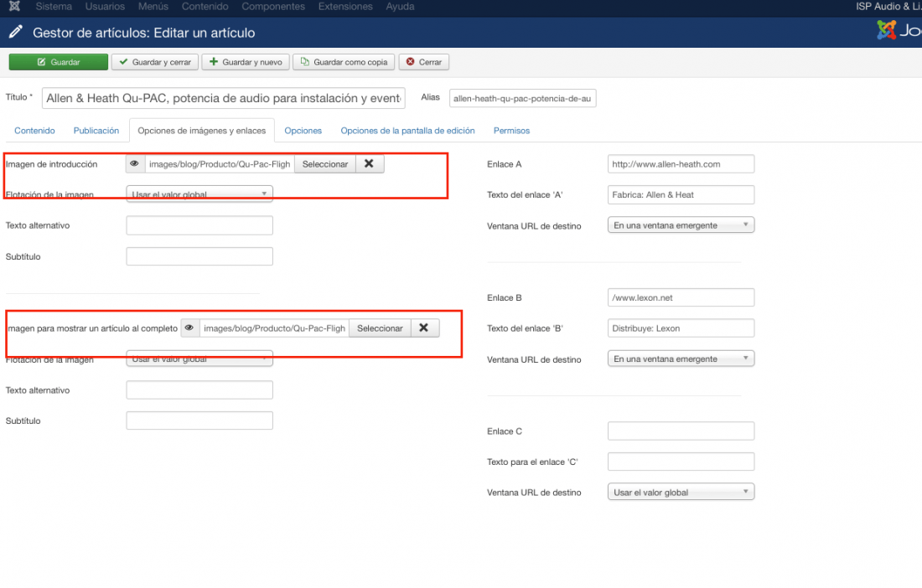This screenshot has height=588, width=922.
Task: Open the Contenido menu in the top bar
Action: 205,7
